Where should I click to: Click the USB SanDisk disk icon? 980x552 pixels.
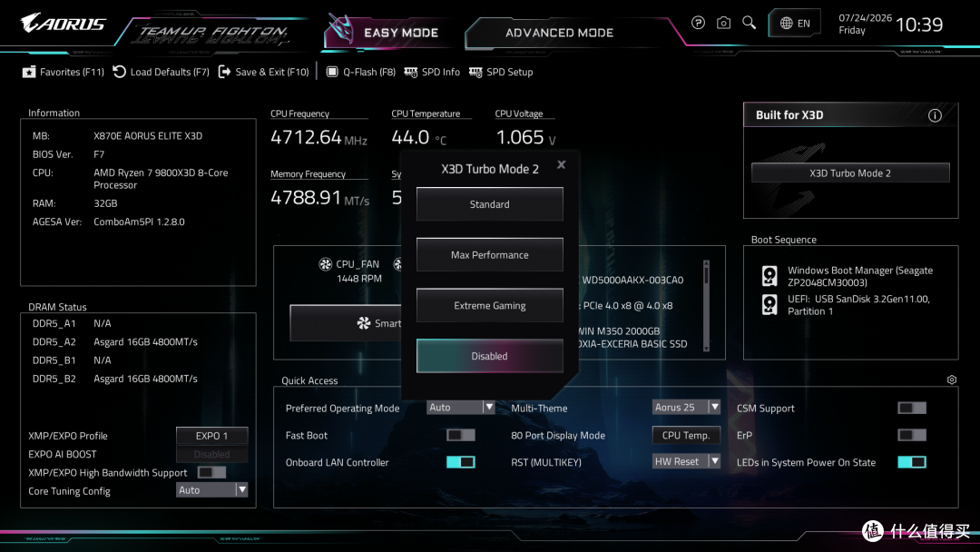pos(769,304)
